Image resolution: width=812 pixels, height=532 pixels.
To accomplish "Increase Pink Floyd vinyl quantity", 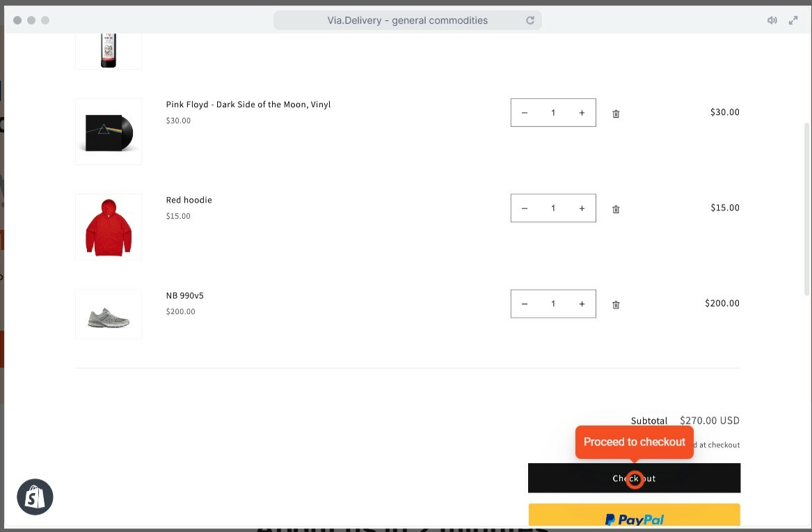I will [x=582, y=113].
